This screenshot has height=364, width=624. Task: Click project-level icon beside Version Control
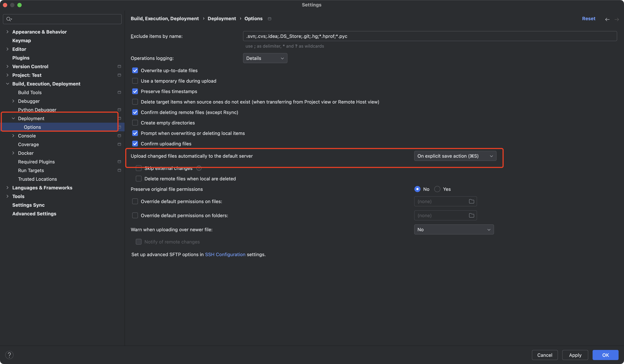(x=119, y=66)
